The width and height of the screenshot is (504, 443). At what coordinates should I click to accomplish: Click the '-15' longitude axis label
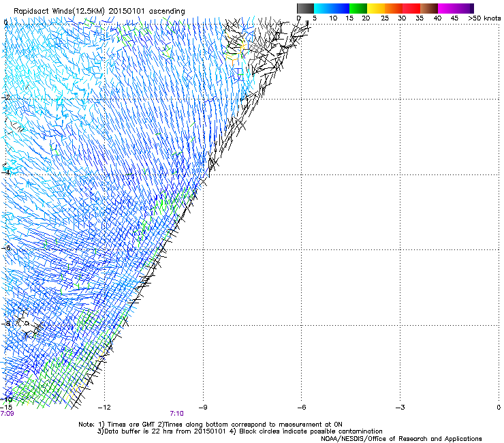[6, 408]
